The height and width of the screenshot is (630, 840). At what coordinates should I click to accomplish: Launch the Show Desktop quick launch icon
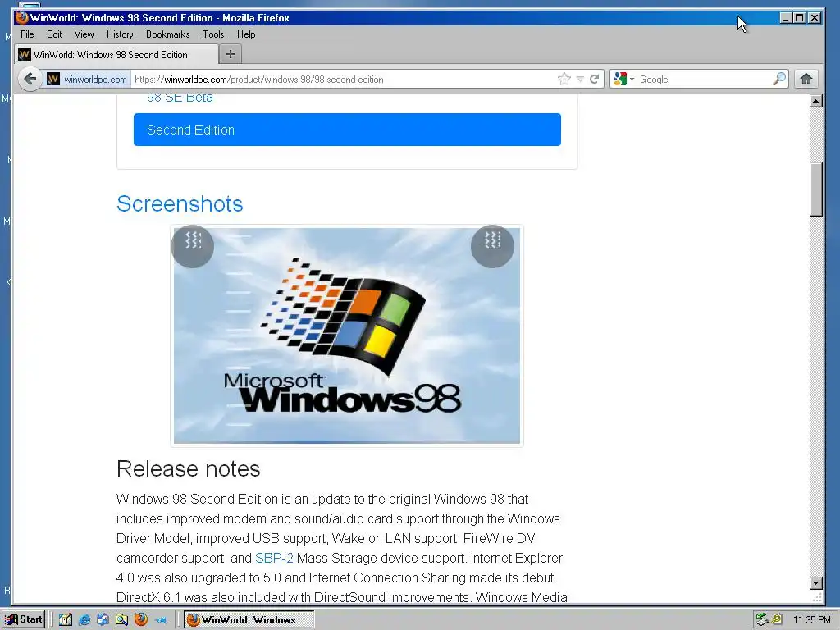click(x=66, y=620)
